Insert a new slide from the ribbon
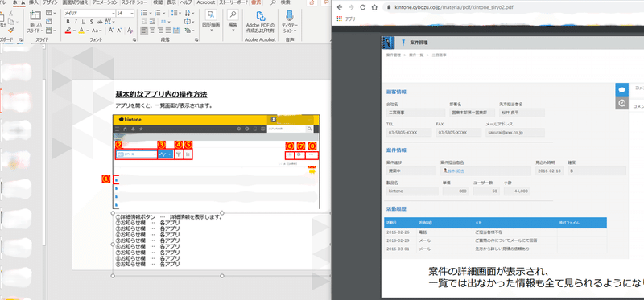Viewport: 644px width, 300px height. coord(35,22)
